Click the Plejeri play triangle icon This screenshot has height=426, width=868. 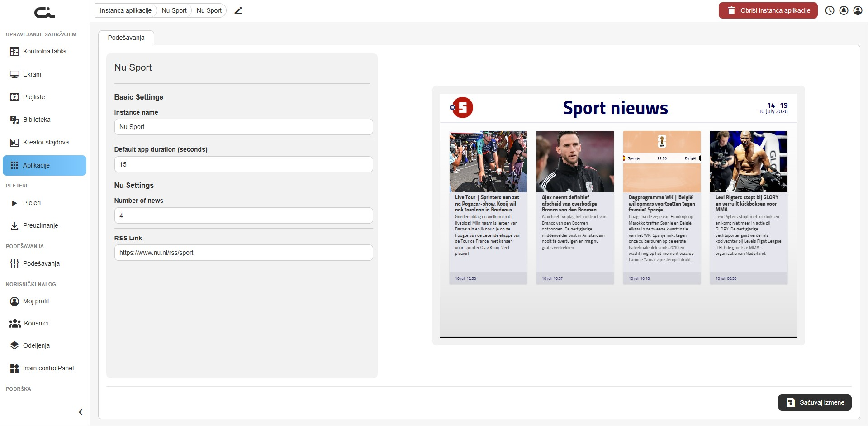point(14,203)
